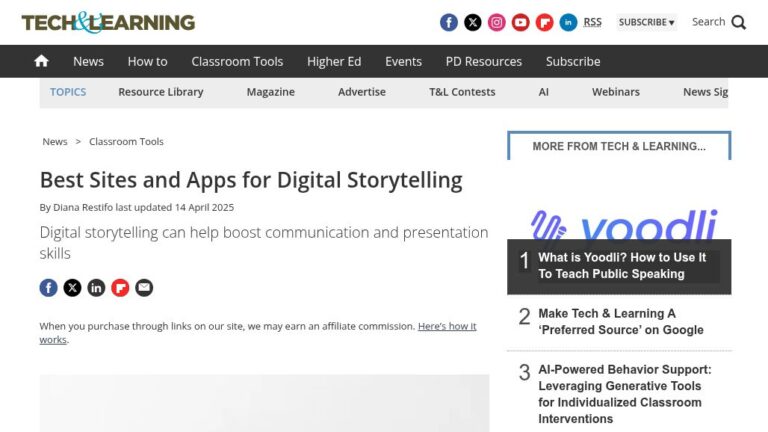Open the How to menu item
Viewport: 768px width, 432px height.
(147, 61)
